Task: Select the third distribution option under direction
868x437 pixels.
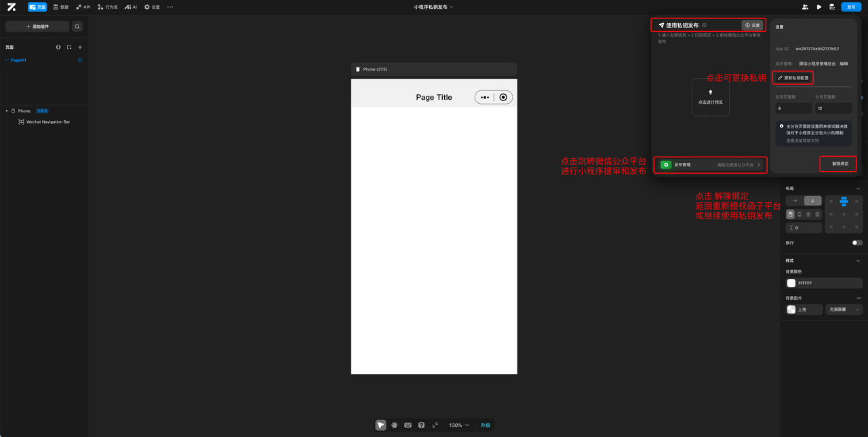Action: 808,214
